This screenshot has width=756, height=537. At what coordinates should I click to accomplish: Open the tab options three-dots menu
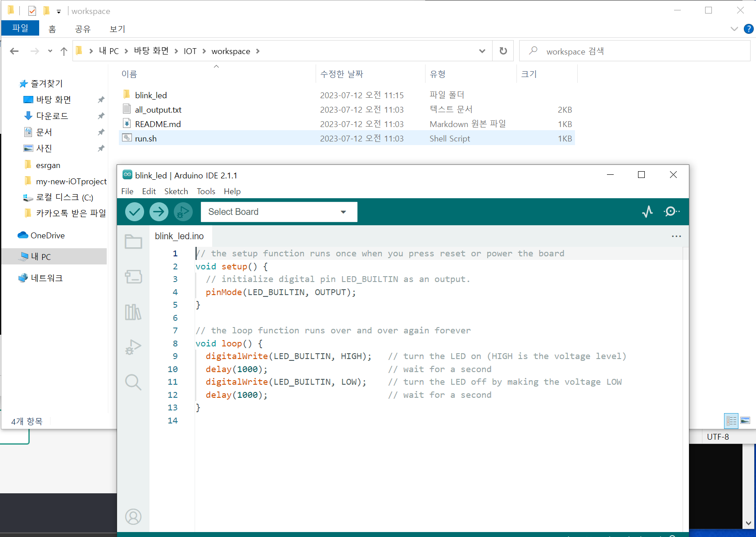coord(676,236)
